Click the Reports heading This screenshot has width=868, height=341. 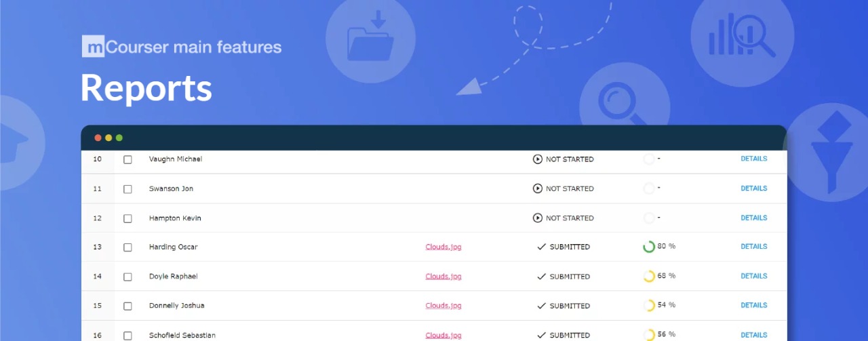(146, 89)
